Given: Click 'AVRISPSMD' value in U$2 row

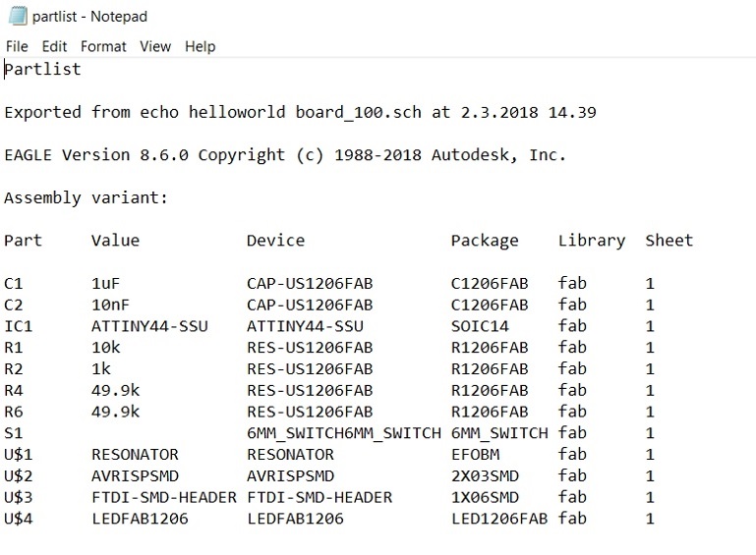Looking at the screenshot, I should click(135, 476).
